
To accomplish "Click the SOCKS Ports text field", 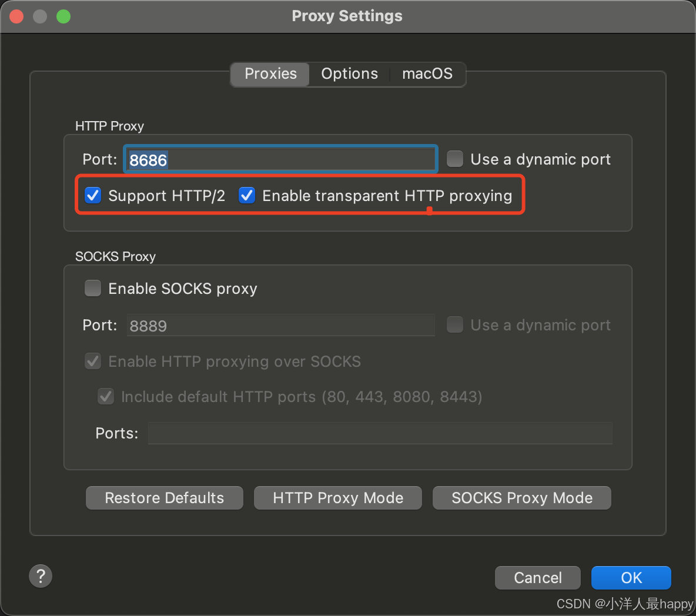I will pos(380,433).
